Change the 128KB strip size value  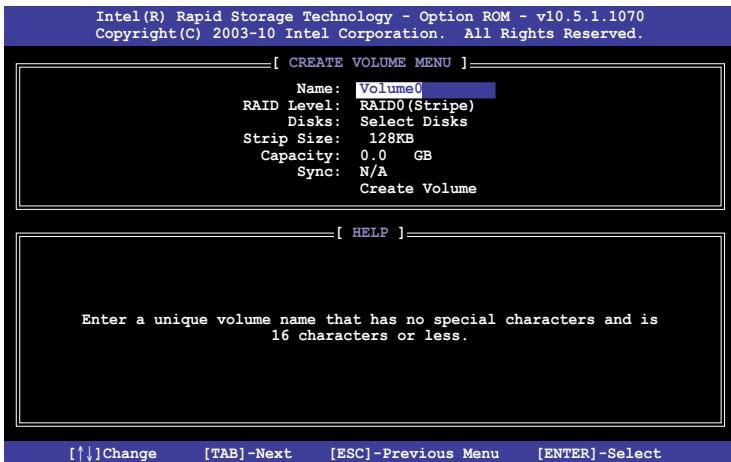coord(391,138)
